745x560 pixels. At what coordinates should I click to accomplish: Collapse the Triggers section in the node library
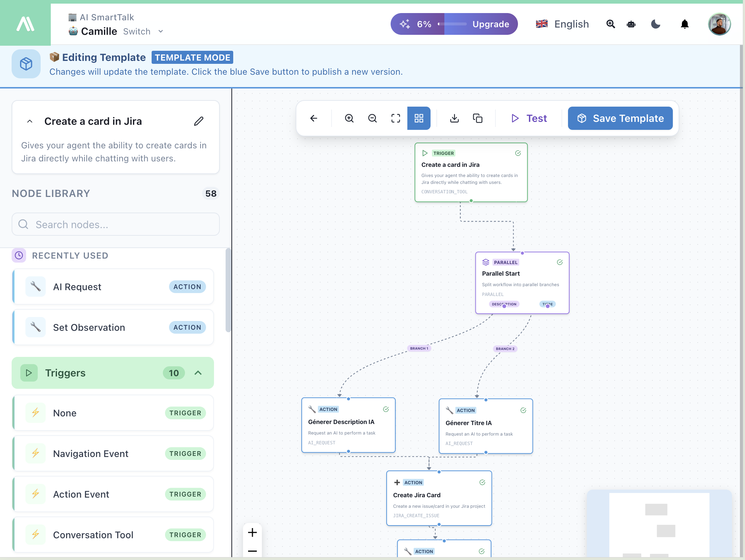[x=198, y=373]
